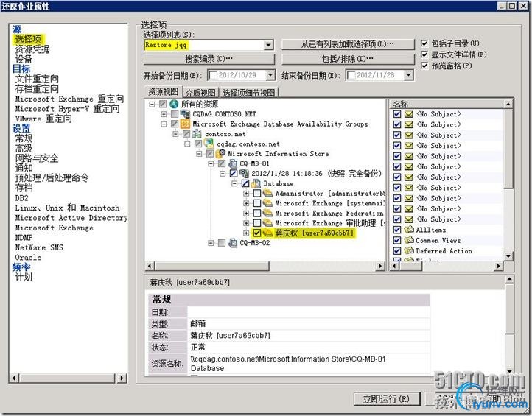Expand the 蒋庆秋 mailbox node
This screenshot has width=532, height=416.
(x=246, y=233)
